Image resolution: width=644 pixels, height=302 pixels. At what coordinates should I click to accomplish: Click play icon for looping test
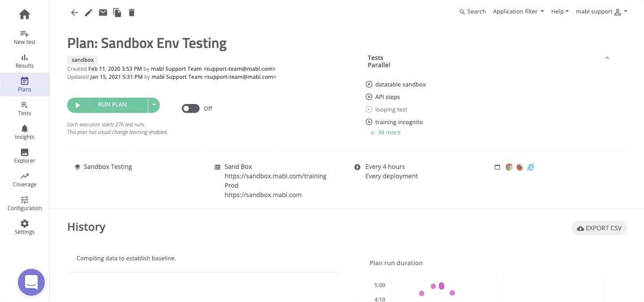pyautogui.click(x=369, y=109)
